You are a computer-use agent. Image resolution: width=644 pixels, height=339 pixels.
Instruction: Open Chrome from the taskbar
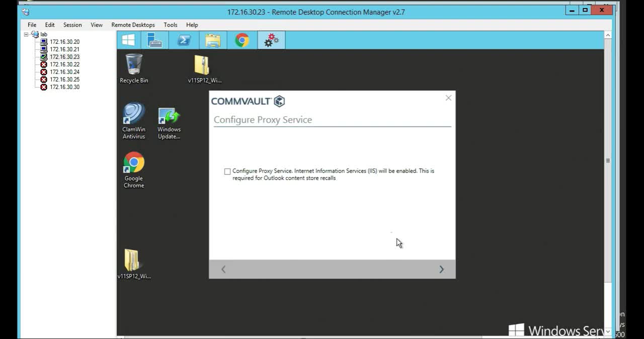[x=242, y=40]
